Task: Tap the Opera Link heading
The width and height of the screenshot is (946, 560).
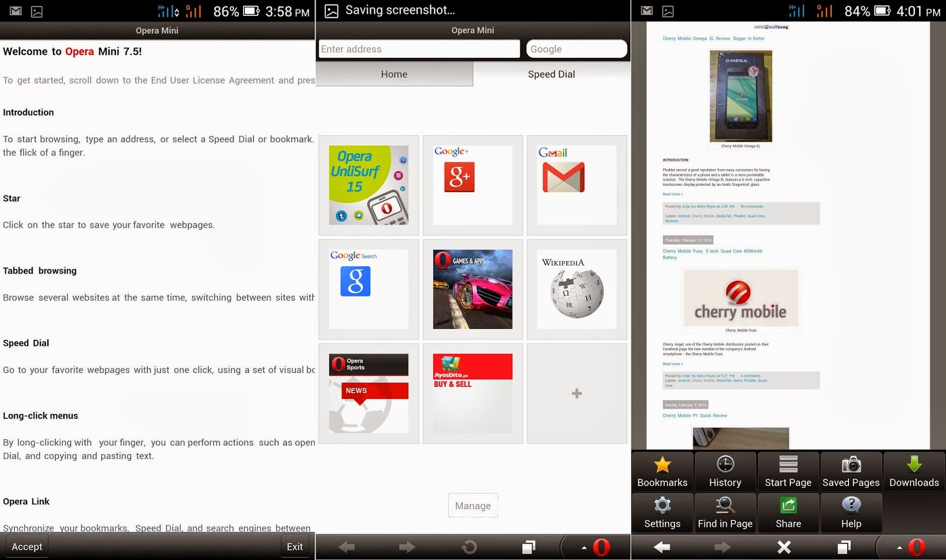Action: [x=26, y=501]
